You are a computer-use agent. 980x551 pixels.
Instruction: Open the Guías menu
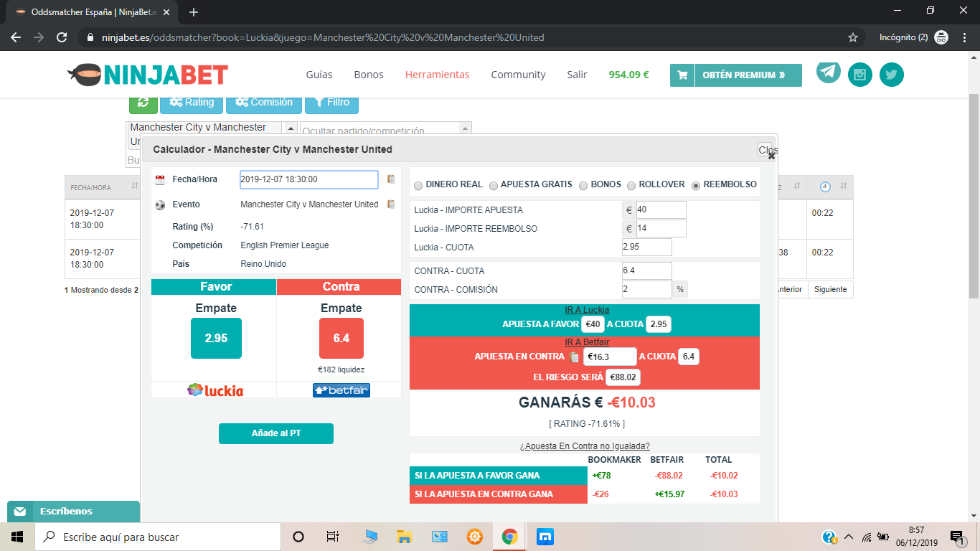point(319,75)
